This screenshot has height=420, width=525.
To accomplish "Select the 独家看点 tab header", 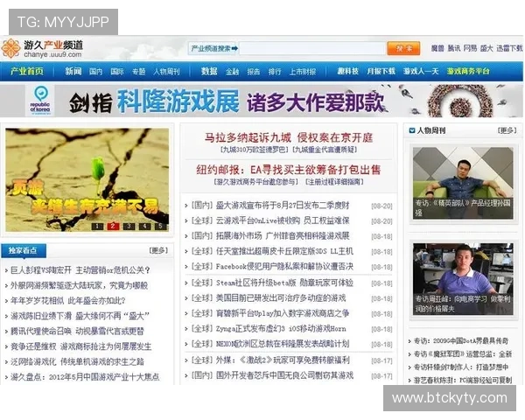I will (x=24, y=250).
